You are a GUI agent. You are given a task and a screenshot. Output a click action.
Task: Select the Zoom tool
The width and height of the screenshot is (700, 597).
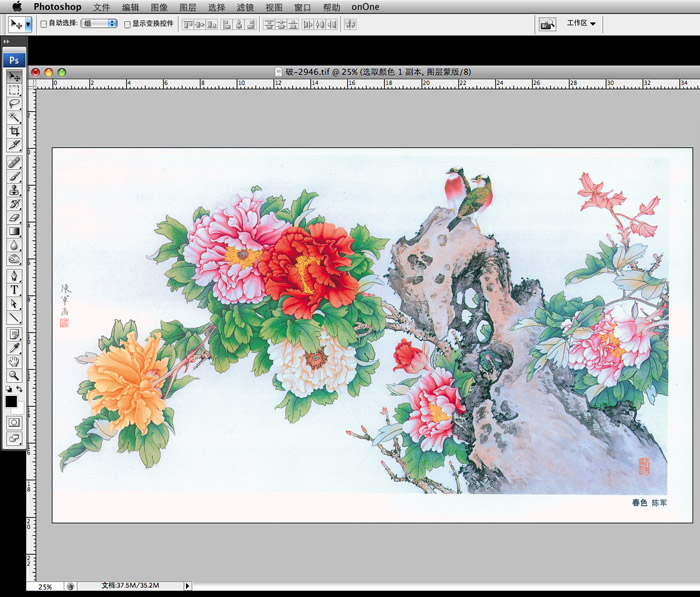14,376
